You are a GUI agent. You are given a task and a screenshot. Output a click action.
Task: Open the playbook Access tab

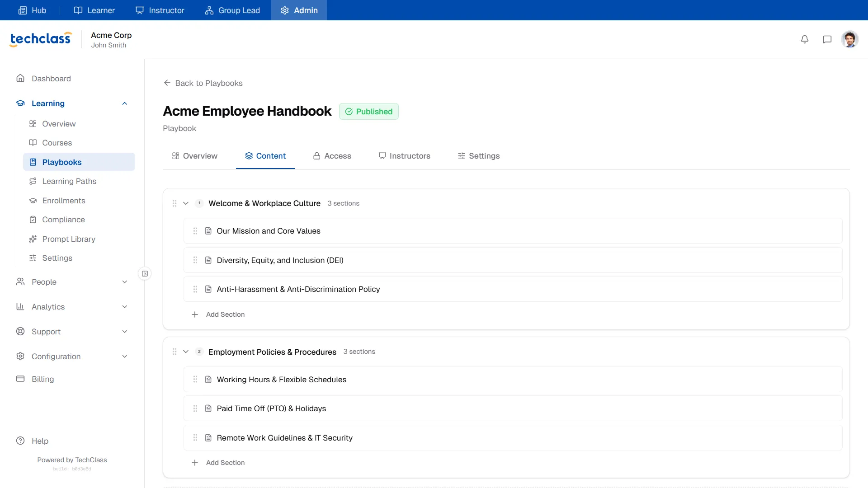tap(332, 156)
